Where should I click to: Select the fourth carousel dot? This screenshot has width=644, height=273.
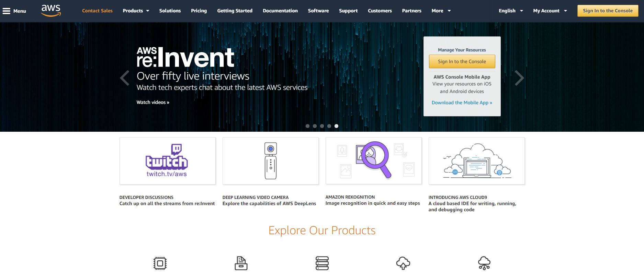point(329,126)
